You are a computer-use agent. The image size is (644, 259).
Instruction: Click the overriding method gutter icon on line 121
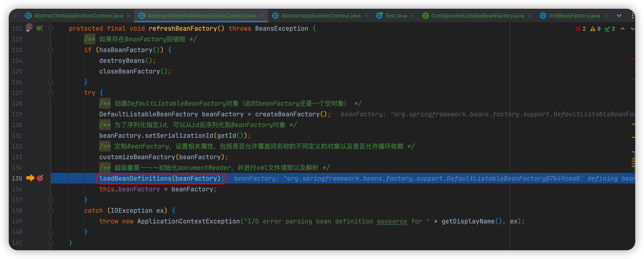[40, 28]
